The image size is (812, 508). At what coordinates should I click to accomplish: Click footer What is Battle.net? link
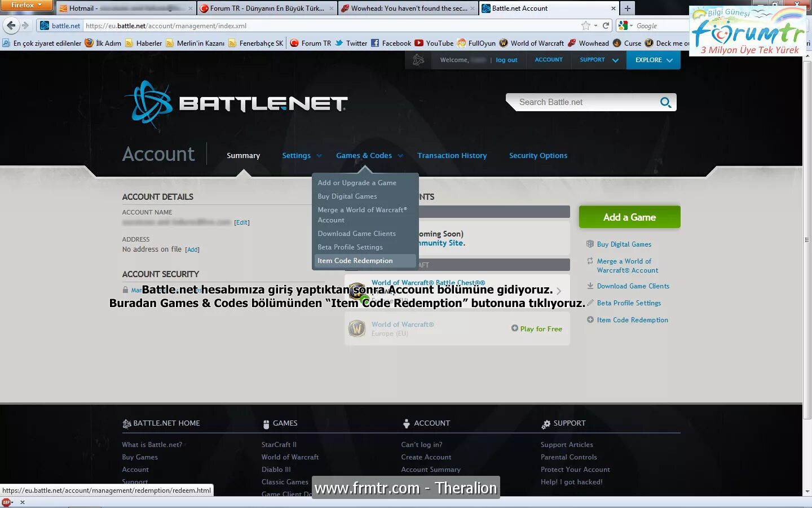[x=152, y=445]
